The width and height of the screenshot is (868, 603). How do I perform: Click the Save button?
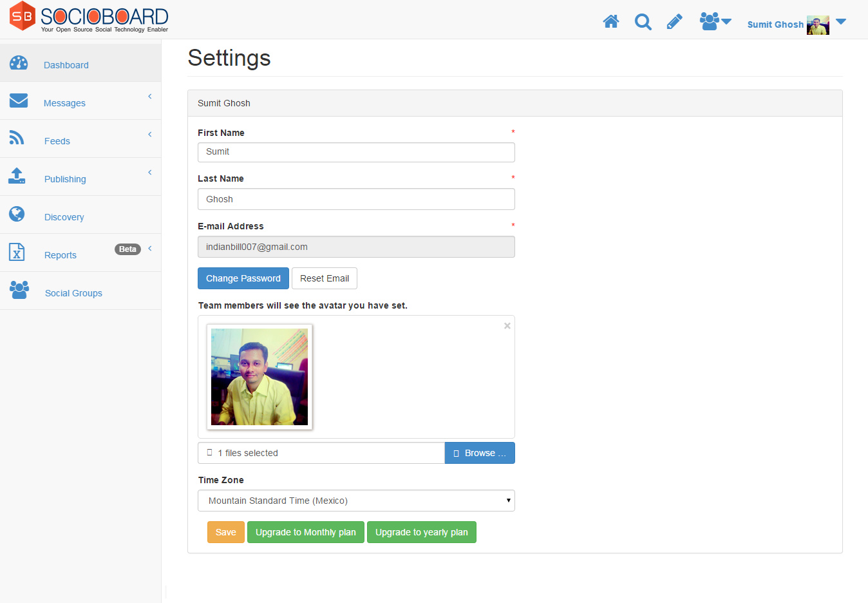point(226,532)
